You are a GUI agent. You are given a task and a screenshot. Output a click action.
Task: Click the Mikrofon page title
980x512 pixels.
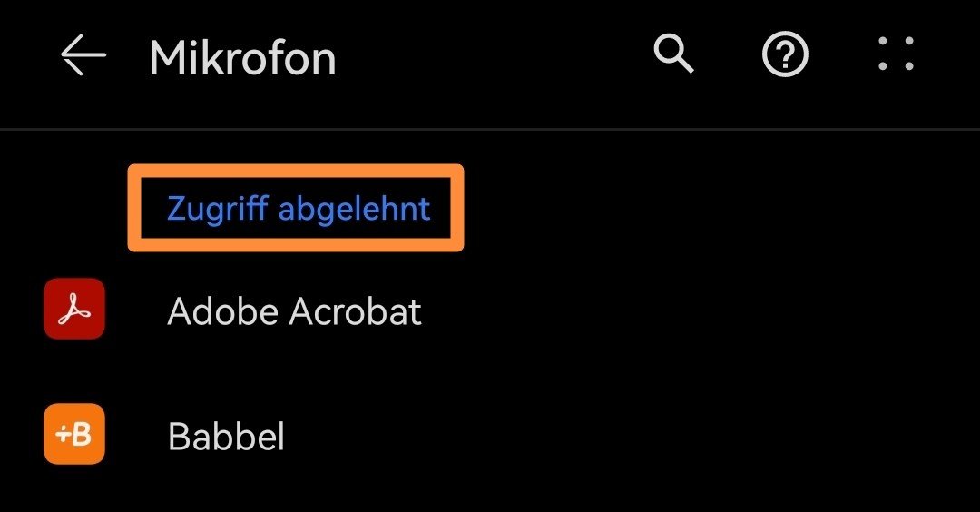point(242,58)
